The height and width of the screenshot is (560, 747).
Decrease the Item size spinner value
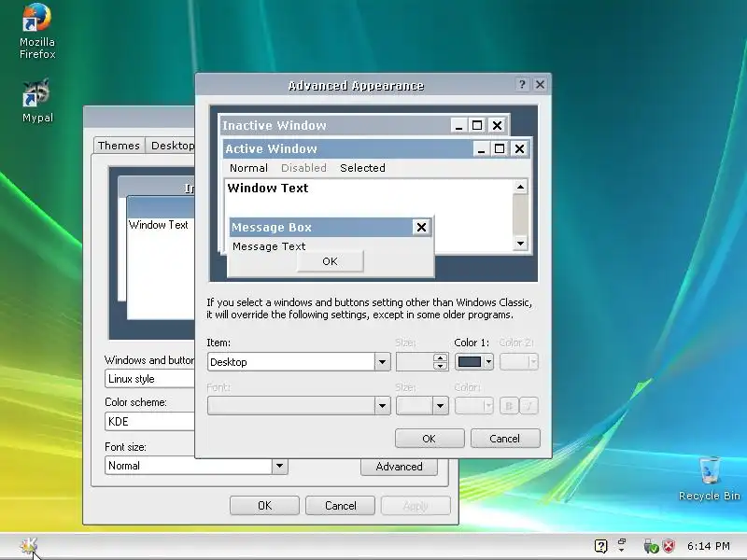tap(440, 366)
